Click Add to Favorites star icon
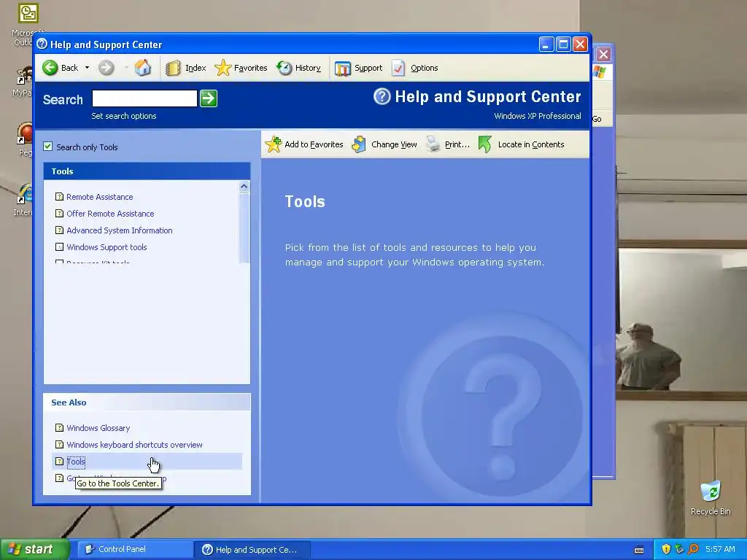Image resolution: width=747 pixels, height=560 pixels. click(274, 144)
